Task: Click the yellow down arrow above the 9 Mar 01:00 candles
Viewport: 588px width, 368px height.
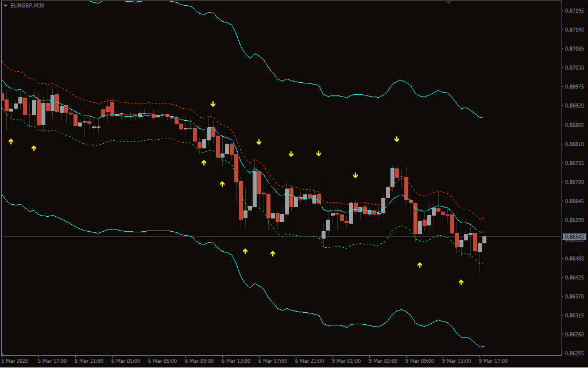Action: point(355,175)
